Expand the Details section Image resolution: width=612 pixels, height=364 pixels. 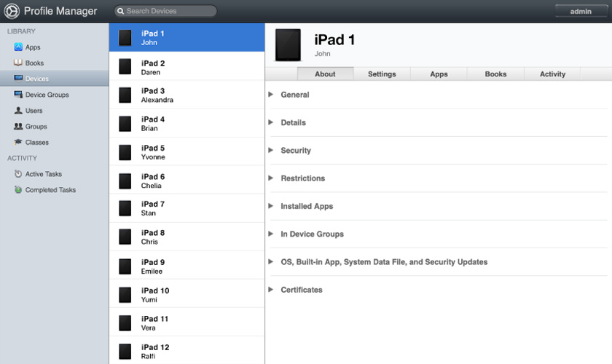pyautogui.click(x=270, y=122)
